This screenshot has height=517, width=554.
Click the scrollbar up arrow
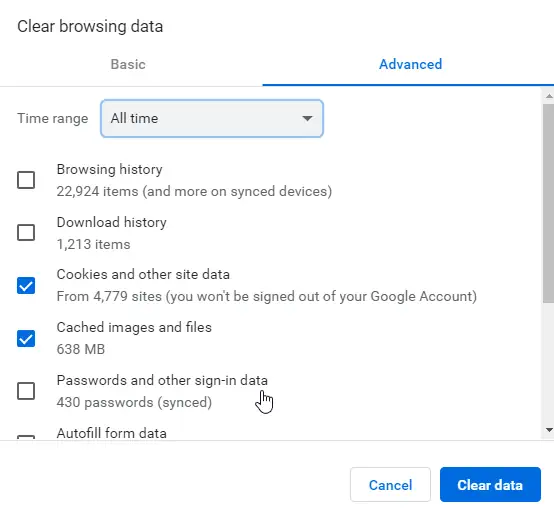(549, 96)
